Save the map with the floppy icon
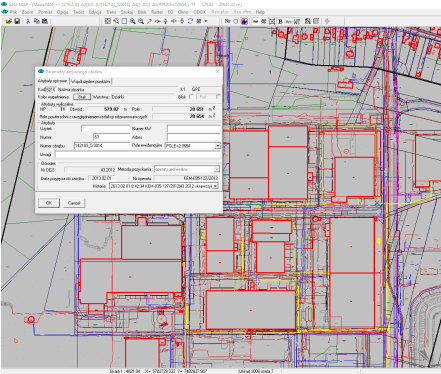 click(x=17, y=21)
